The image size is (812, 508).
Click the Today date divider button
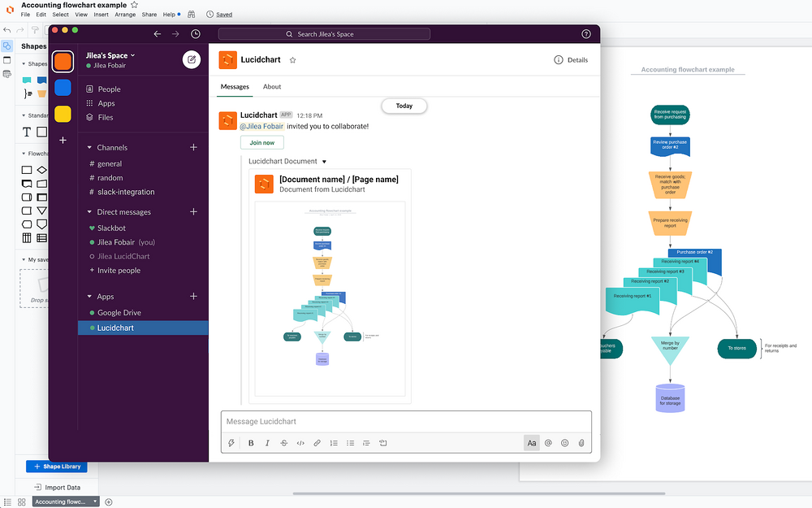[404, 106]
